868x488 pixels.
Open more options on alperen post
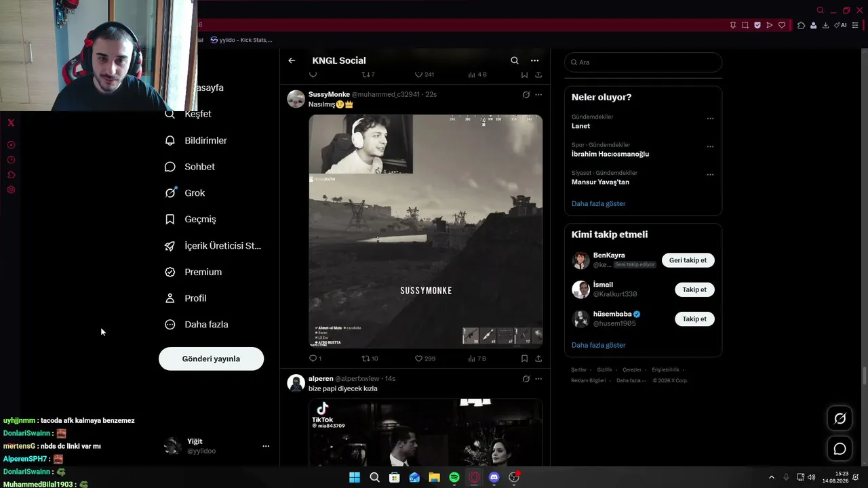(x=538, y=379)
